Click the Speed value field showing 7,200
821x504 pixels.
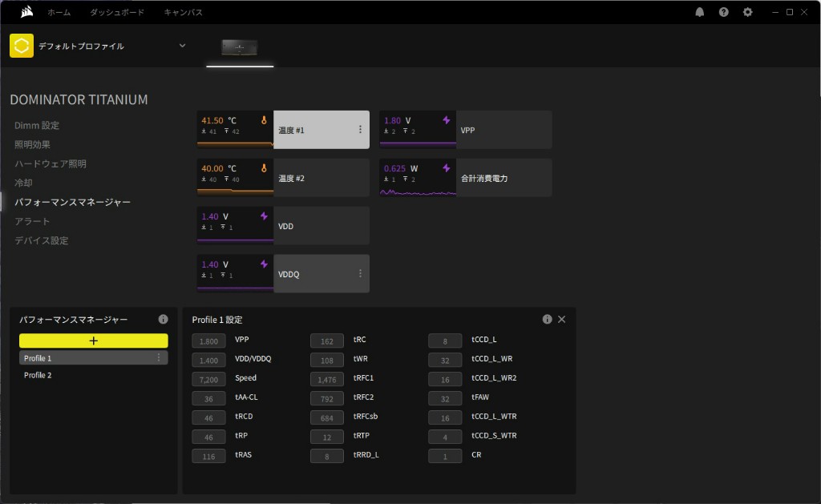[x=208, y=378]
